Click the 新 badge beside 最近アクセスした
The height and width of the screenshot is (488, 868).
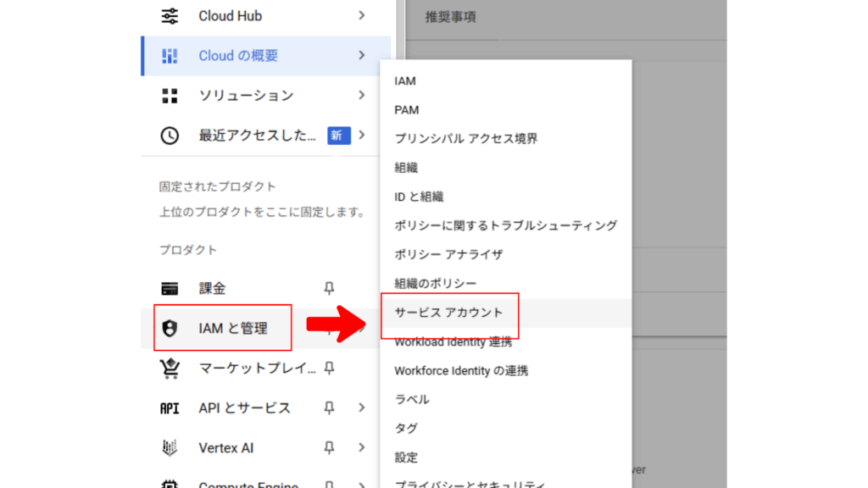(x=339, y=136)
